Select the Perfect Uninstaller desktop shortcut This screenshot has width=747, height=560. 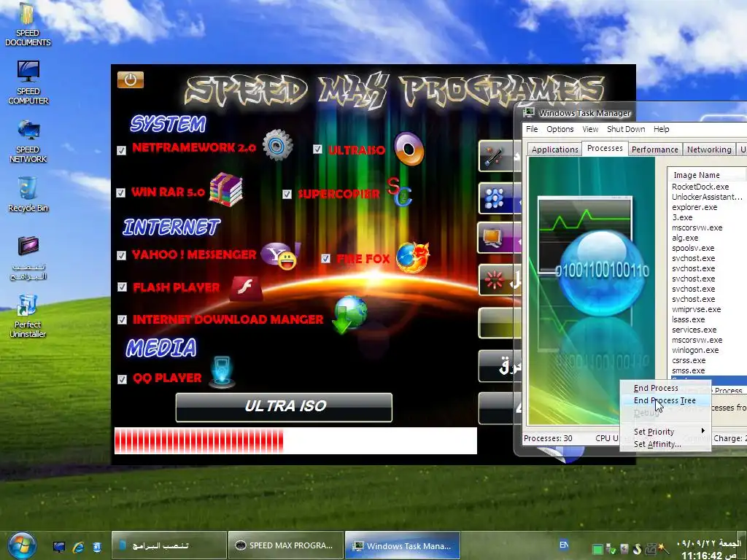click(28, 316)
